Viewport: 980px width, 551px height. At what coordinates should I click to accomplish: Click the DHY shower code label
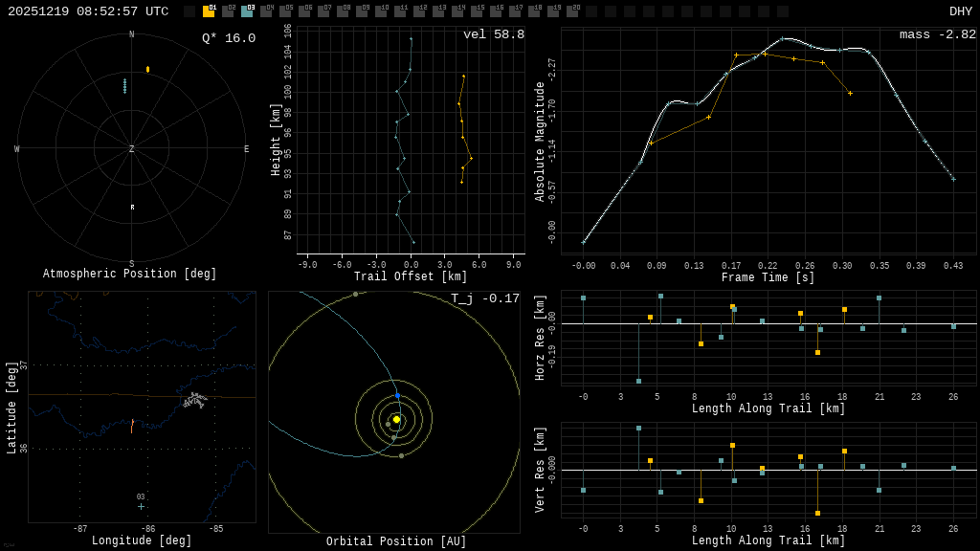960,11
